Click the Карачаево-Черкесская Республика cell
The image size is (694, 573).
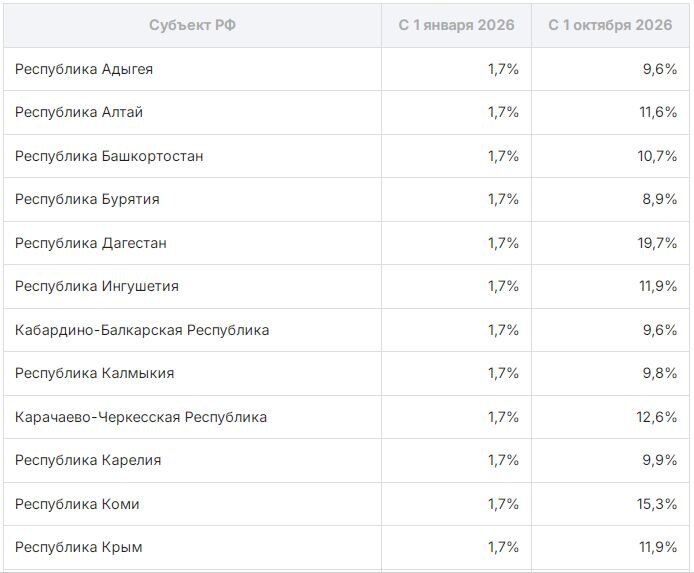point(141,417)
